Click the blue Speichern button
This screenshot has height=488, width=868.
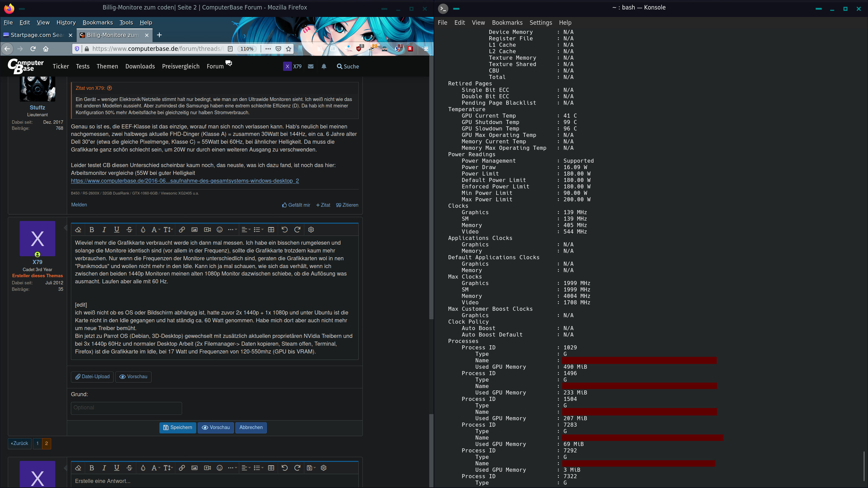coord(178,427)
